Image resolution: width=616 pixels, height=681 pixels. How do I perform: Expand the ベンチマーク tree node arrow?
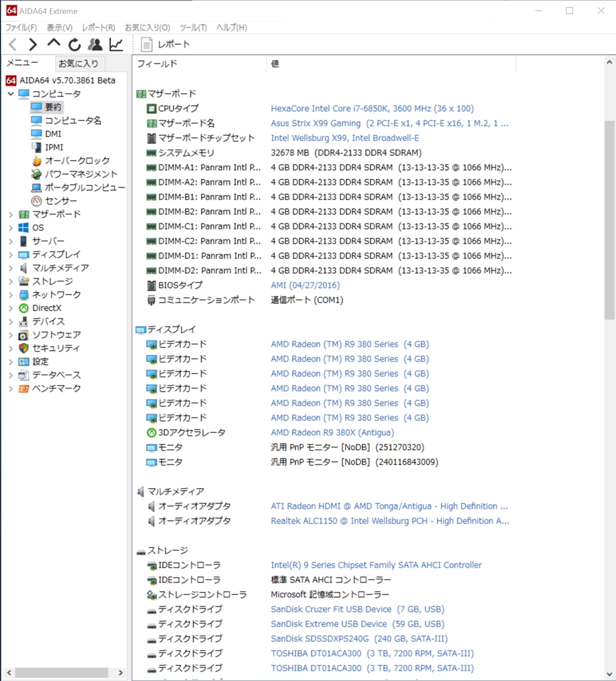[x=11, y=388]
